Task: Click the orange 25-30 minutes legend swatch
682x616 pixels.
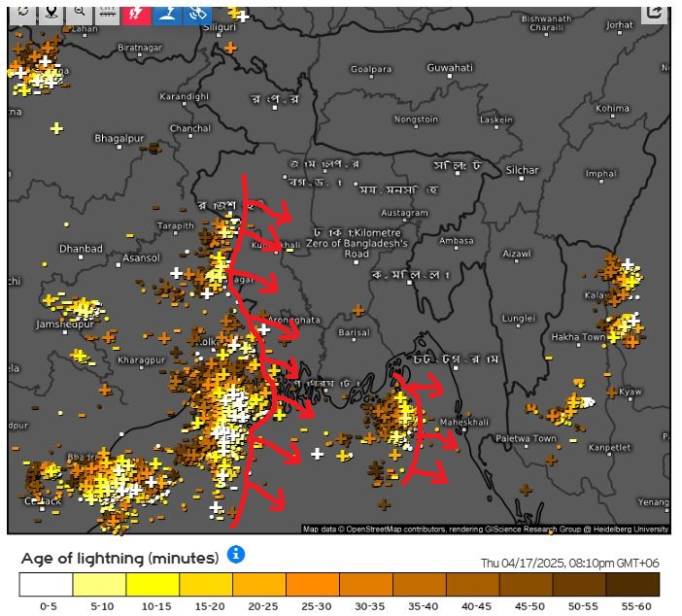Action: pos(313,584)
